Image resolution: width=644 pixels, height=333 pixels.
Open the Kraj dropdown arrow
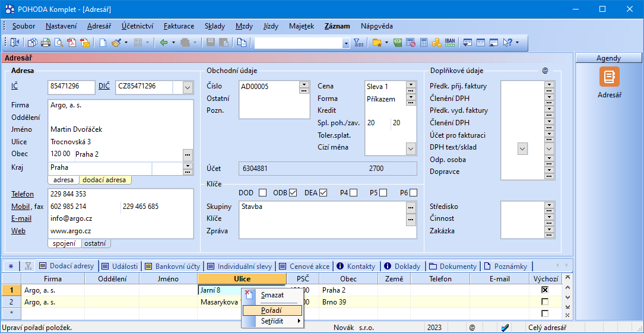point(188,166)
